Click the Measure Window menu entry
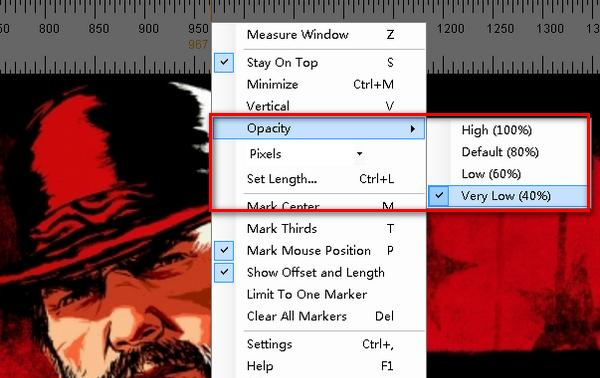Screen dimensions: 600x378 click(319, 35)
